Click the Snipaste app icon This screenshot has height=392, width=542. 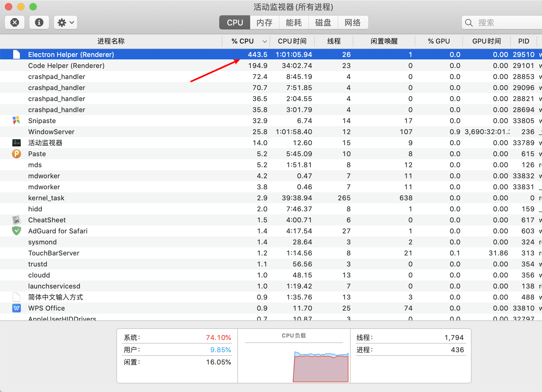[17, 121]
